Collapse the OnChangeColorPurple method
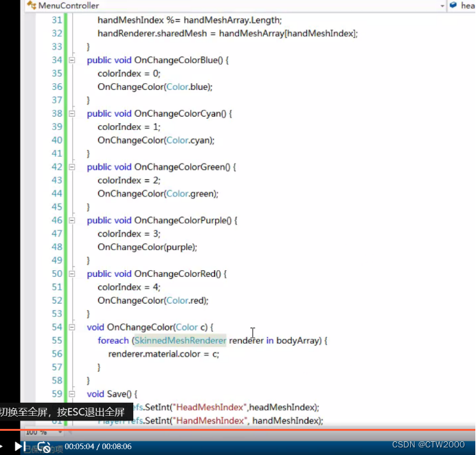Viewport: 476px width, 455px height. pos(72,221)
